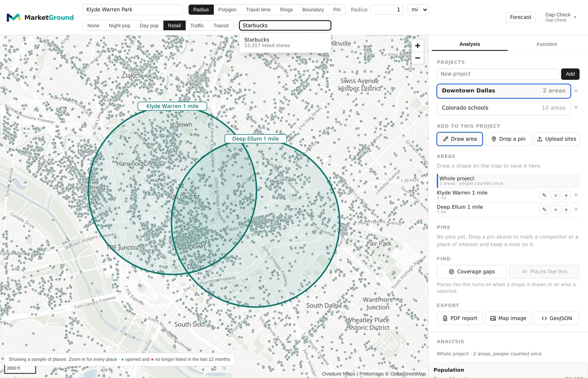Switch map layer to Traffic

[x=197, y=26]
